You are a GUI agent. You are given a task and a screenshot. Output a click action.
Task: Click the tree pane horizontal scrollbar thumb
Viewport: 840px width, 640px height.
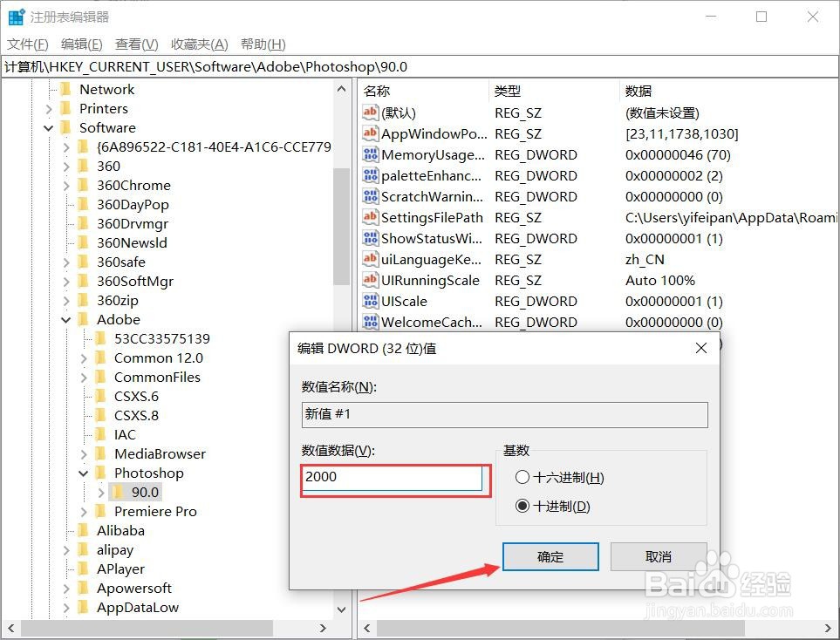[147, 628]
